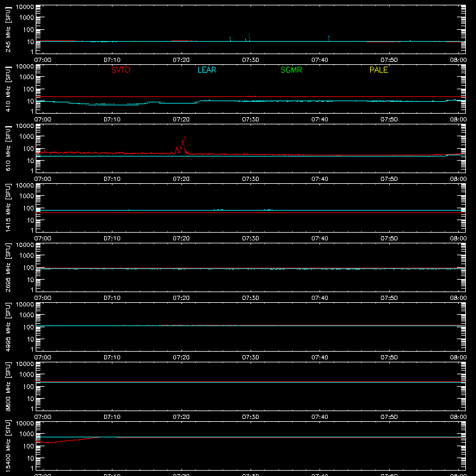Click the 07:10 tick label under 245 MHz panel

click(112, 60)
